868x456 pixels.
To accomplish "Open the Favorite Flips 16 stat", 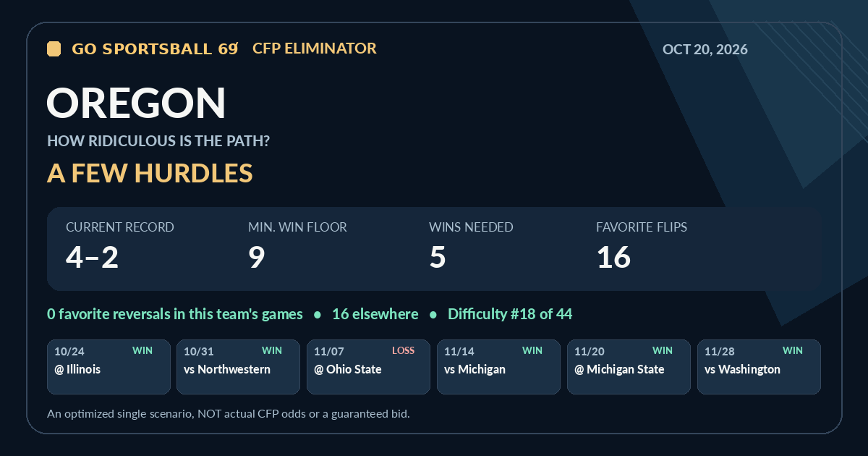I will (642, 247).
